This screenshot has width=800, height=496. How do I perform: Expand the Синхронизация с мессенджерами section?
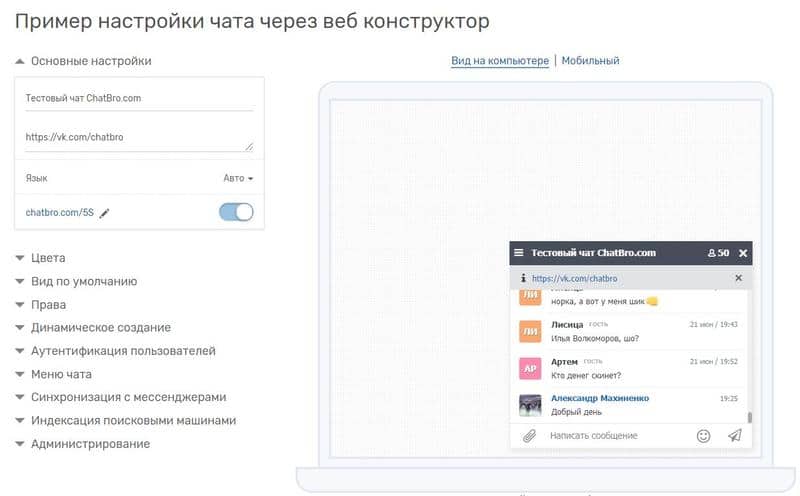pyautogui.click(x=120, y=397)
